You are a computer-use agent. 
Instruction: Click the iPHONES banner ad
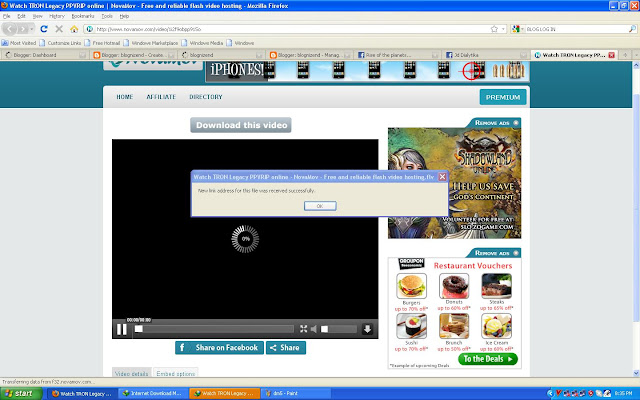point(367,71)
